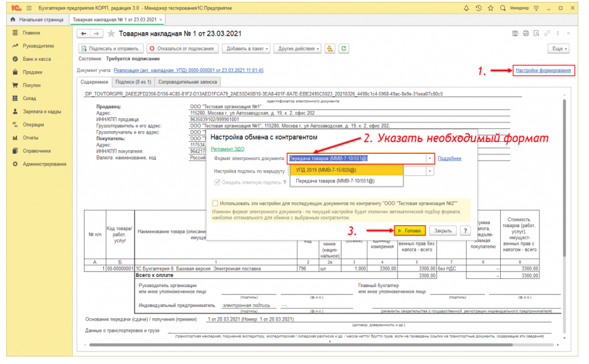Open the notifications bell in title bar

466,8
